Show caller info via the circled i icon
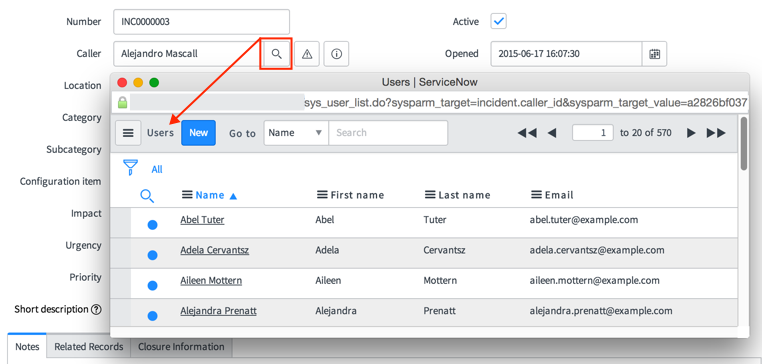The image size is (762, 364). (336, 54)
